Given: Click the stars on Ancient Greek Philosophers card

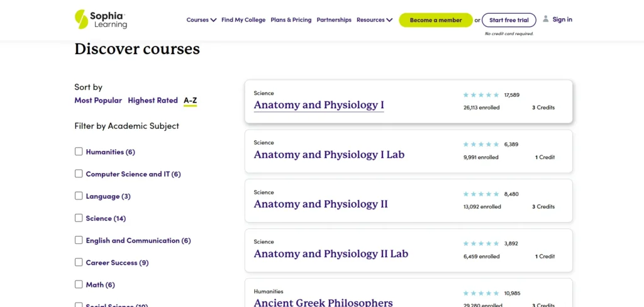Looking at the screenshot, I should coord(481,293).
